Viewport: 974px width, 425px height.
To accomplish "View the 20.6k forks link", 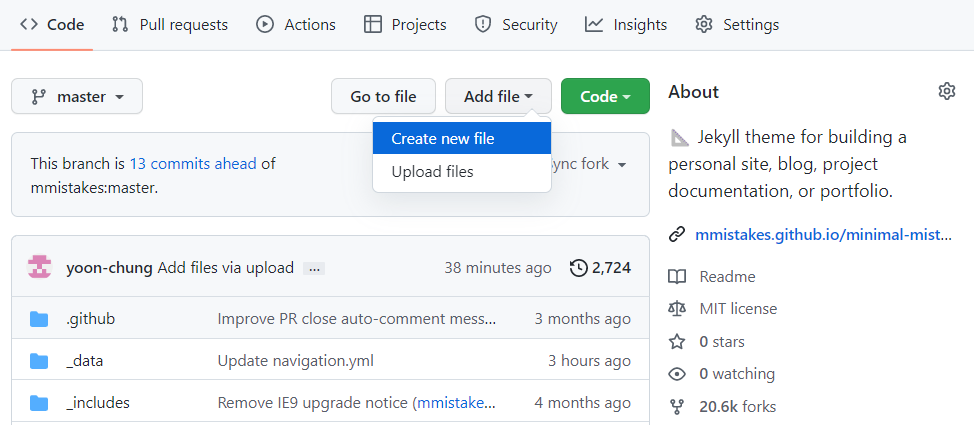I will 737,407.
